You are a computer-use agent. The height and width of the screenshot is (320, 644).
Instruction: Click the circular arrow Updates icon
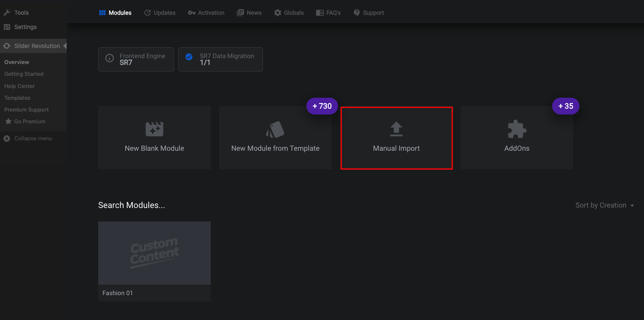(x=148, y=13)
